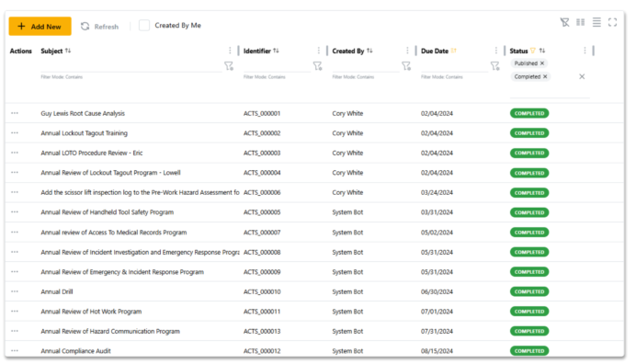Click due date 08/15/2024
This screenshot has width=636, height=364.
coord(437,351)
